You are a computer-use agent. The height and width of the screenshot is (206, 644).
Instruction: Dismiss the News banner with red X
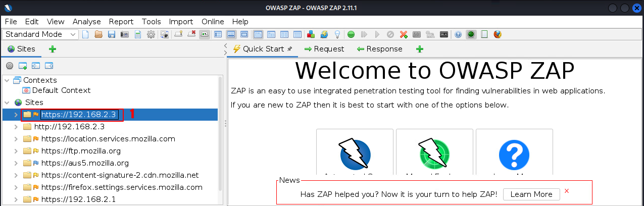pos(567,191)
